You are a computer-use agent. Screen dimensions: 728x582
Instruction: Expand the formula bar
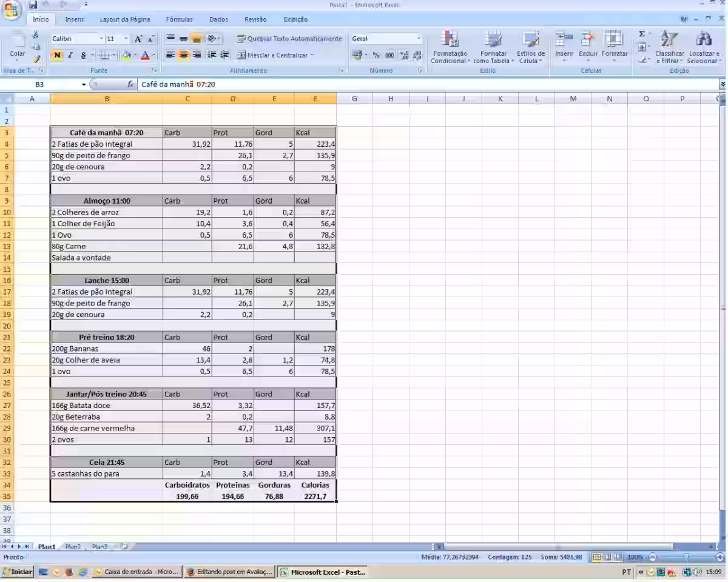[723, 85]
